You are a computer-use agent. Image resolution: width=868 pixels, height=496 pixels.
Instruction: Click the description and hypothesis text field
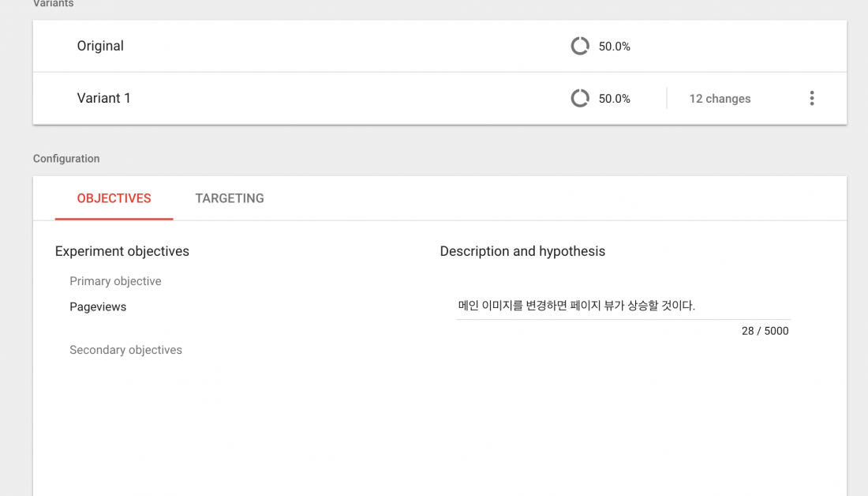[623, 305]
